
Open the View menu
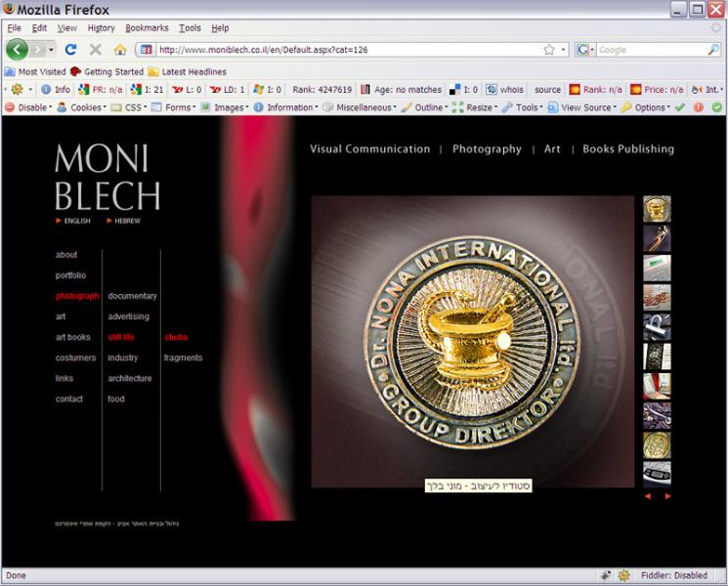[x=66, y=28]
